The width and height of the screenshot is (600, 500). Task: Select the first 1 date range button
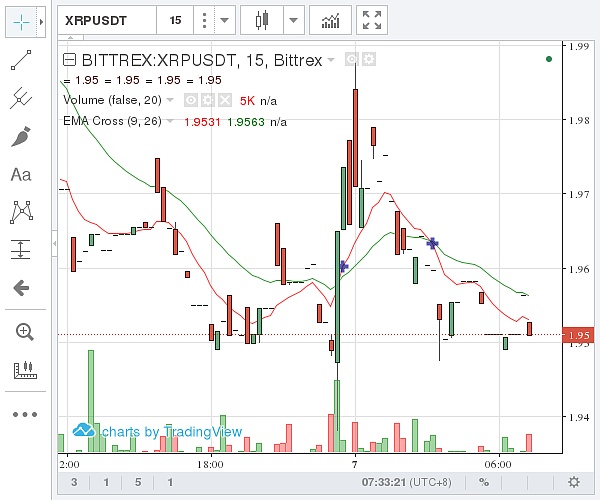[106, 482]
